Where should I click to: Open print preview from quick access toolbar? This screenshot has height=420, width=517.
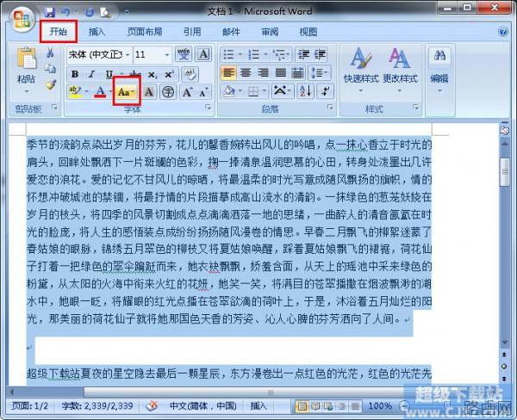point(105,13)
